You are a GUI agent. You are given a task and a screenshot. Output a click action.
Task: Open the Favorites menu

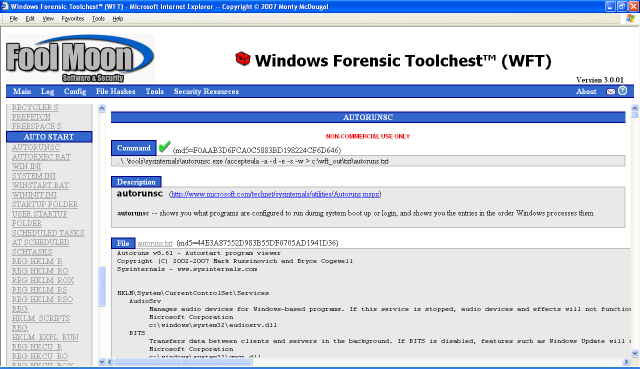pyautogui.click(x=73, y=19)
